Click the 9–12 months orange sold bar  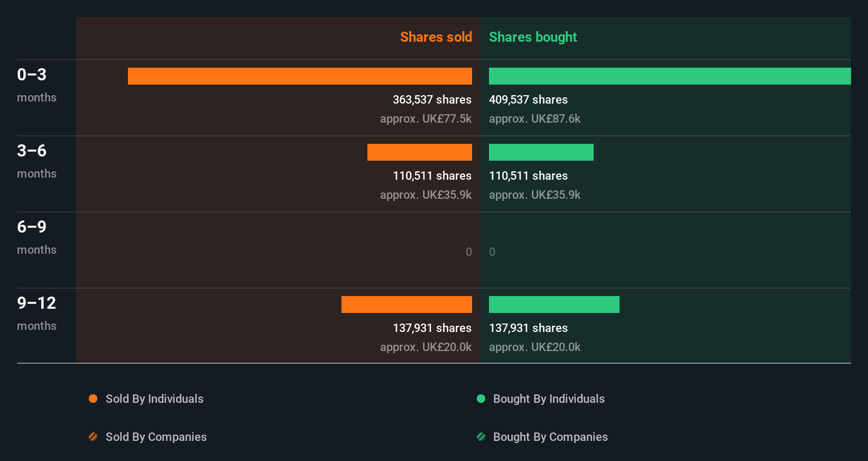(407, 305)
